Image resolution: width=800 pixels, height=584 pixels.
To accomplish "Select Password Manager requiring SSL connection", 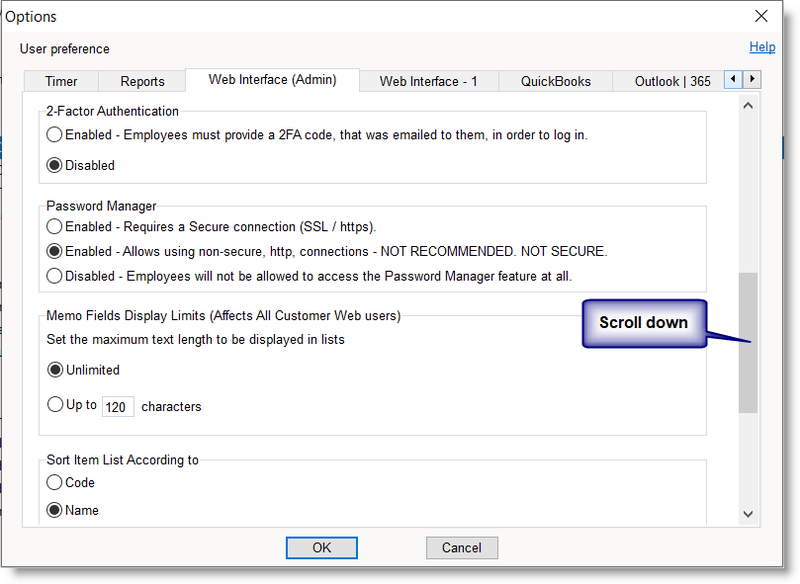I will [55, 227].
